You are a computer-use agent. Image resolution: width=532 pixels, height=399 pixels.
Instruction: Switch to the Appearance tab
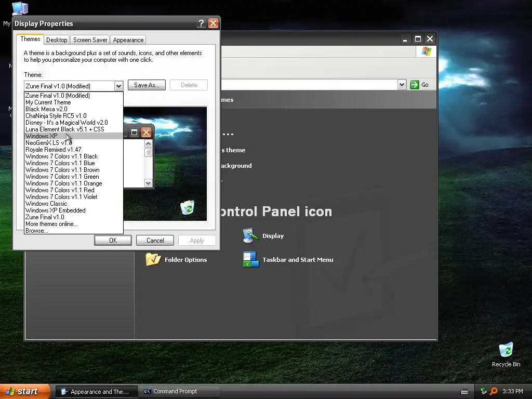128,39
